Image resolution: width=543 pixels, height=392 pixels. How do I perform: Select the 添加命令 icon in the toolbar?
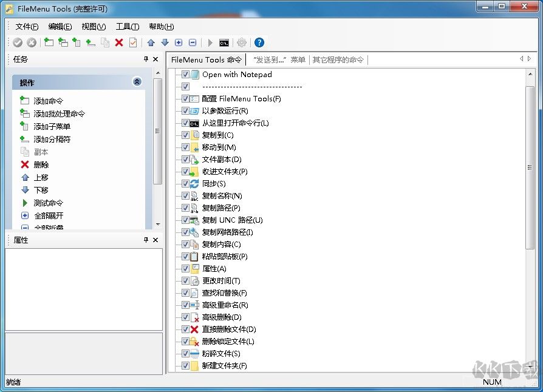pyautogui.click(x=24, y=101)
